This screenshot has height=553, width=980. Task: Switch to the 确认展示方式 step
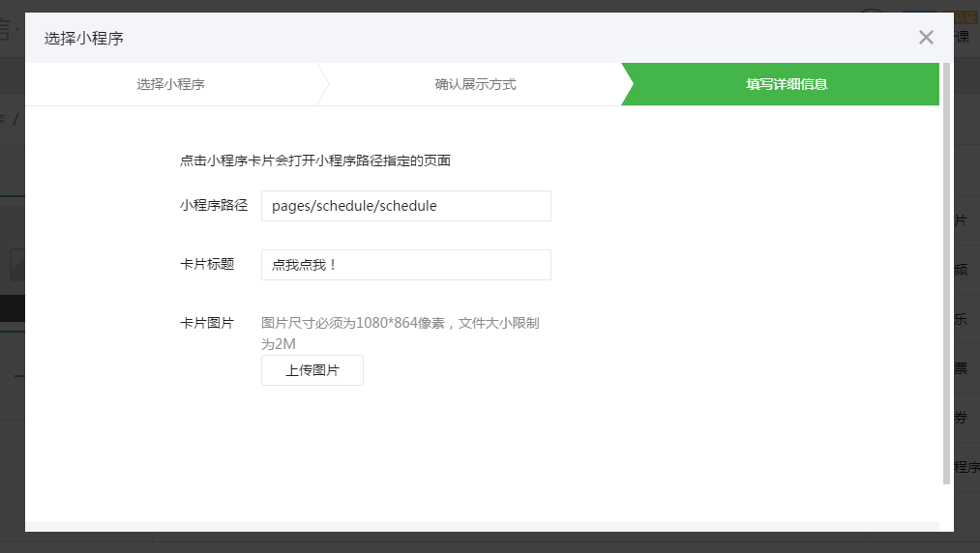(475, 84)
